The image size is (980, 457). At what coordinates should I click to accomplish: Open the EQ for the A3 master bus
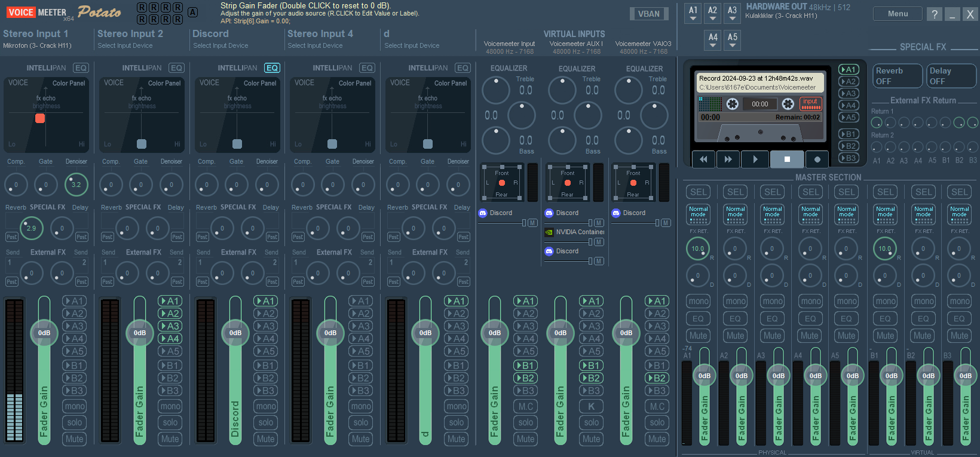point(773,318)
